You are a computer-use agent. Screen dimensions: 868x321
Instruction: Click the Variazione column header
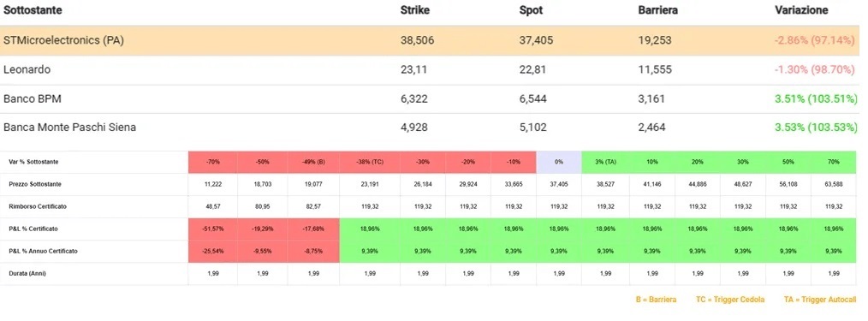tap(800, 10)
